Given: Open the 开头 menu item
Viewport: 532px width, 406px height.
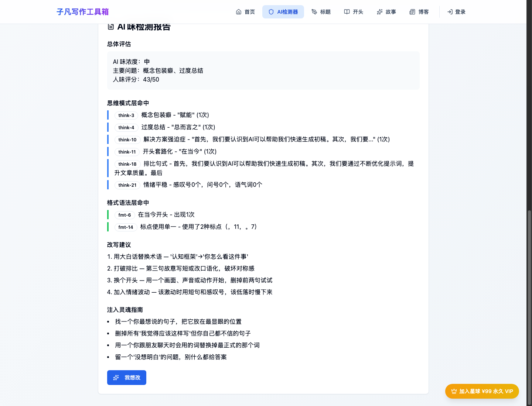Looking at the screenshot, I should pos(354,12).
